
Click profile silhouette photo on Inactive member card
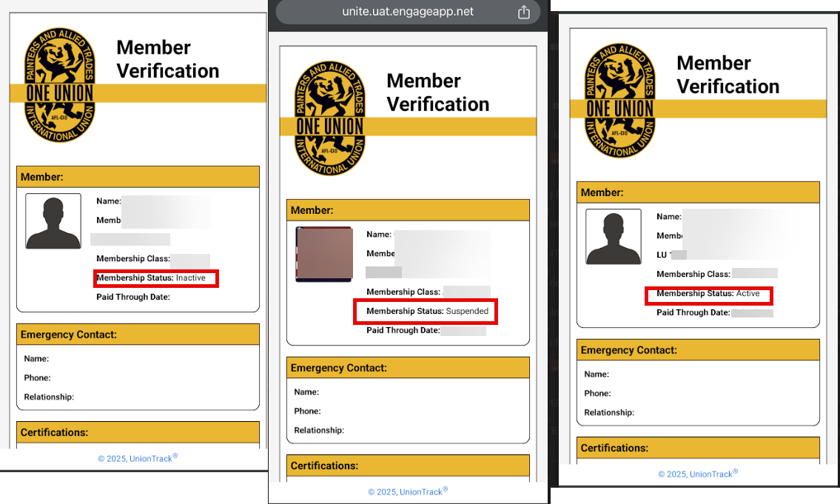tap(53, 221)
